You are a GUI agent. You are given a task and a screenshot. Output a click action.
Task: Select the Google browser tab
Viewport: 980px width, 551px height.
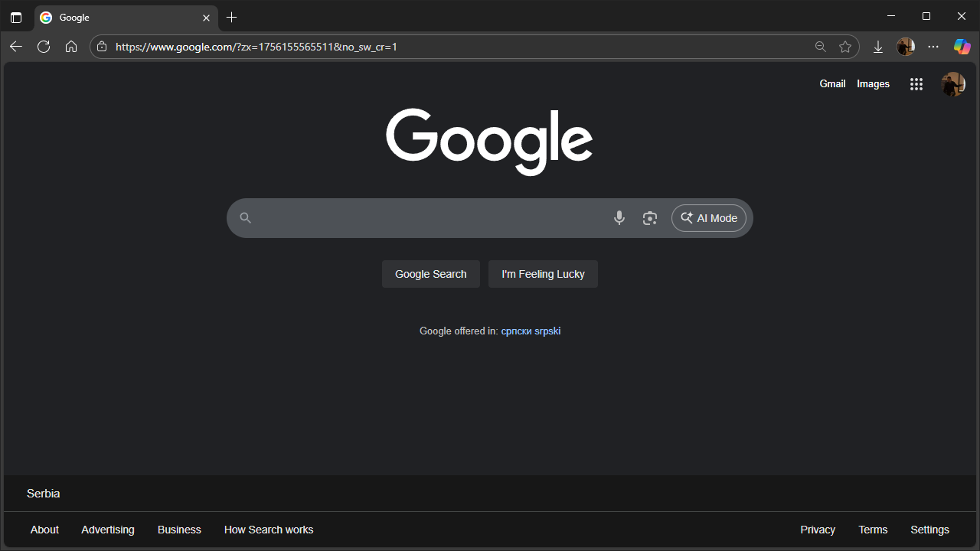126,17
